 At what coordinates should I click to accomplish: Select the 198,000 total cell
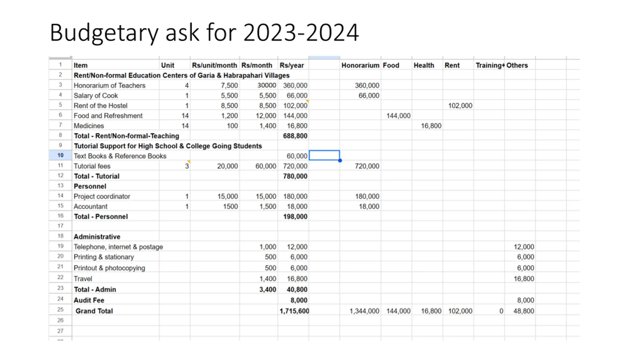click(293, 216)
